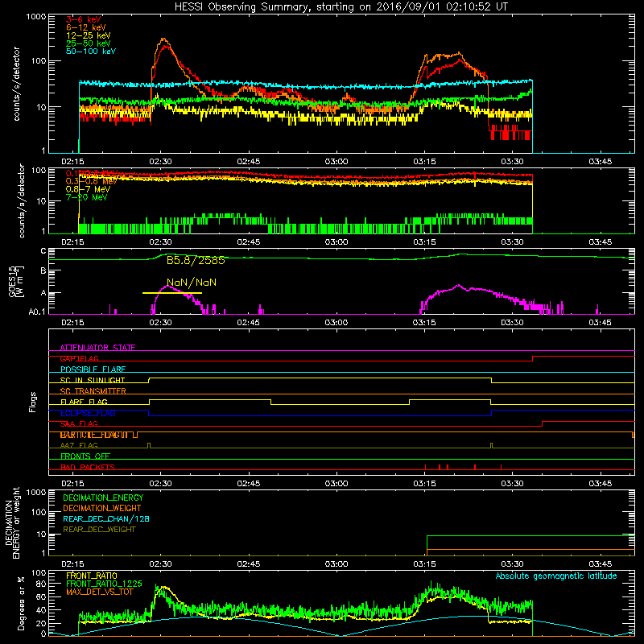Screen dimensions: 644x644
Task: Click the orange PARTICLE_FLAG label
Action: 94,435
